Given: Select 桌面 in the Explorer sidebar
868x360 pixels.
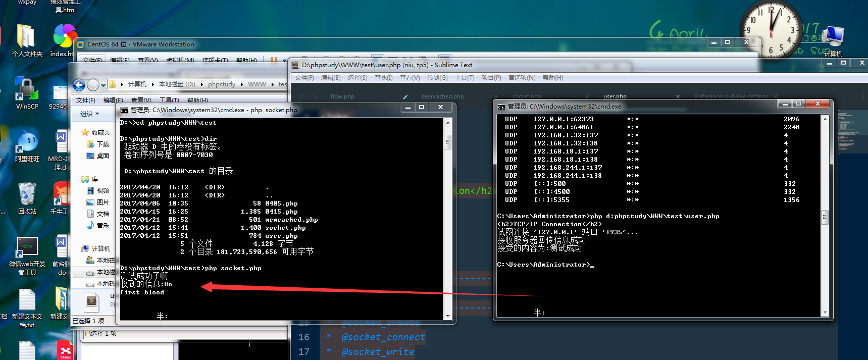Looking at the screenshot, I should [98, 156].
